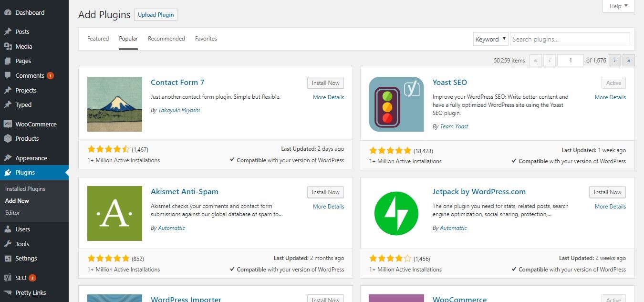Screen dimensions: 644x302
Task: Jump to the last page of plugins
Action: point(629,61)
